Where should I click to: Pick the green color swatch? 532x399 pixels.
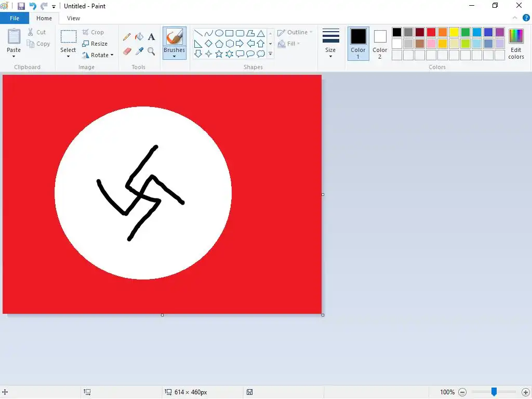(465, 32)
